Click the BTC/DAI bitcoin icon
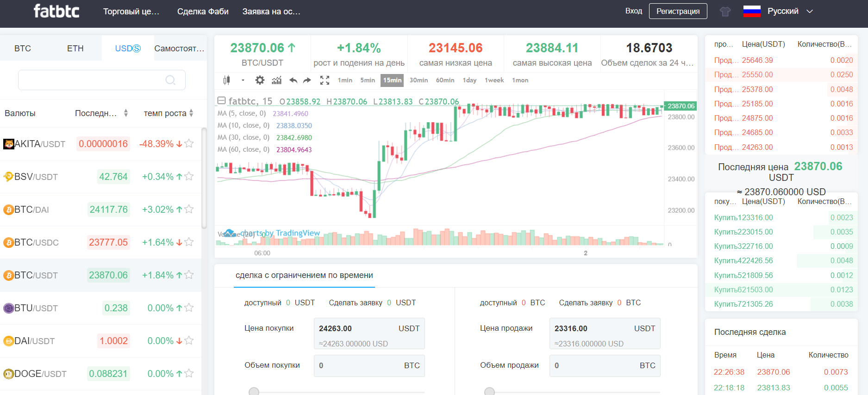 (x=9, y=210)
